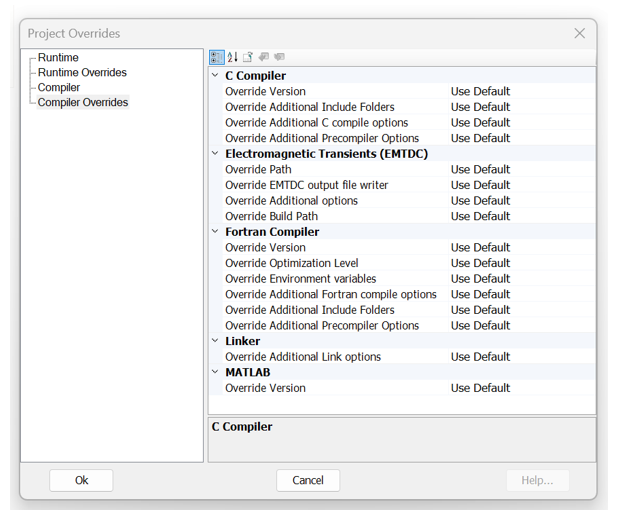The image size is (620, 514).
Task: Collapse the MATLAB section
Action: coord(215,372)
